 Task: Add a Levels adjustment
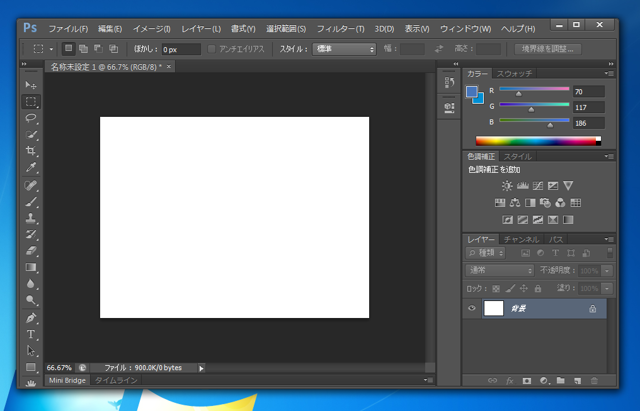522,186
